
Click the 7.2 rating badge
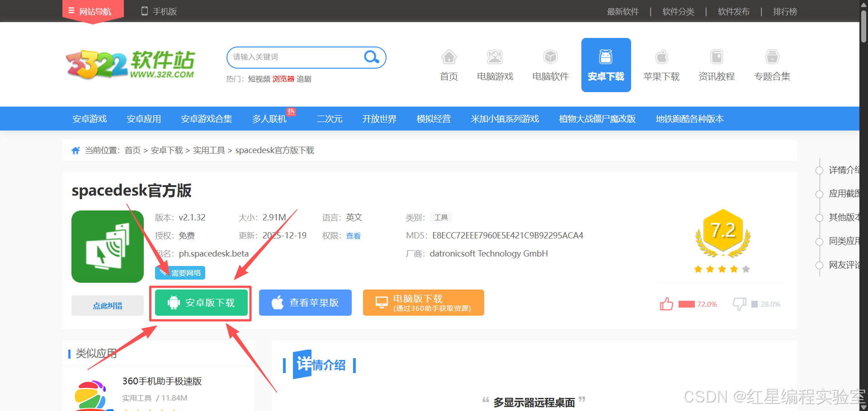723,232
